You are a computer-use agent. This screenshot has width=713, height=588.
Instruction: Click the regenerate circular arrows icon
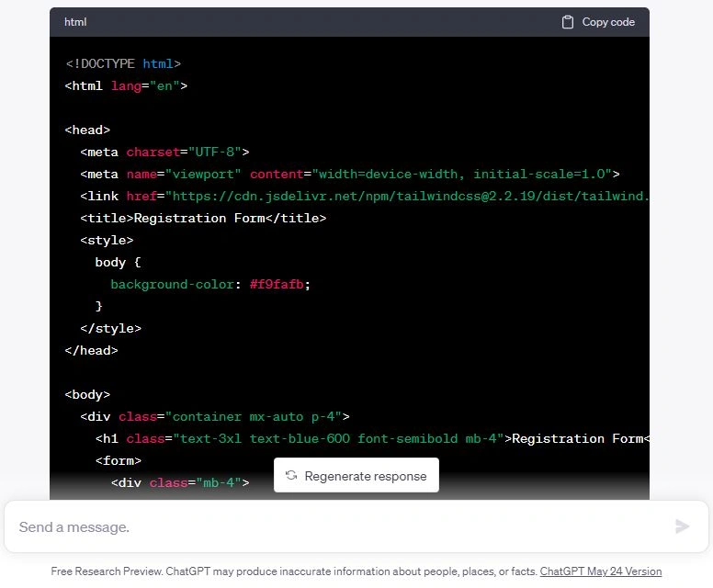[x=291, y=476]
